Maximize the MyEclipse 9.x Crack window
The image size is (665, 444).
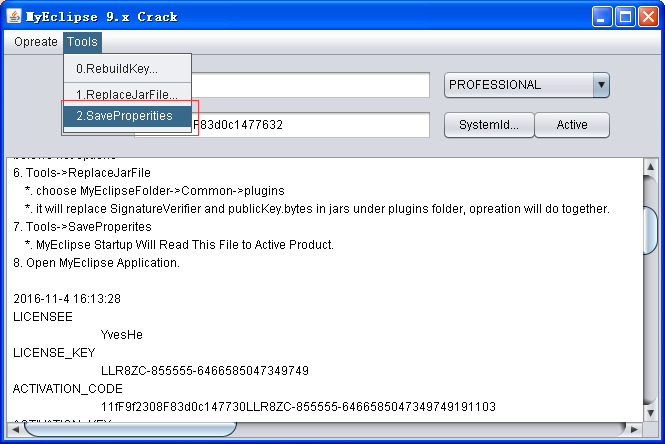[625, 17]
